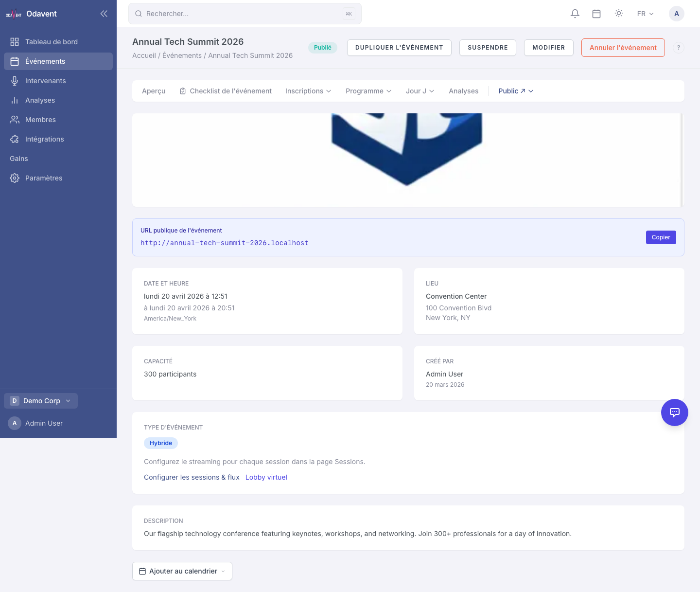
Task: Open Configurer les sessions & flux link
Action: click(x=192, y=477)
